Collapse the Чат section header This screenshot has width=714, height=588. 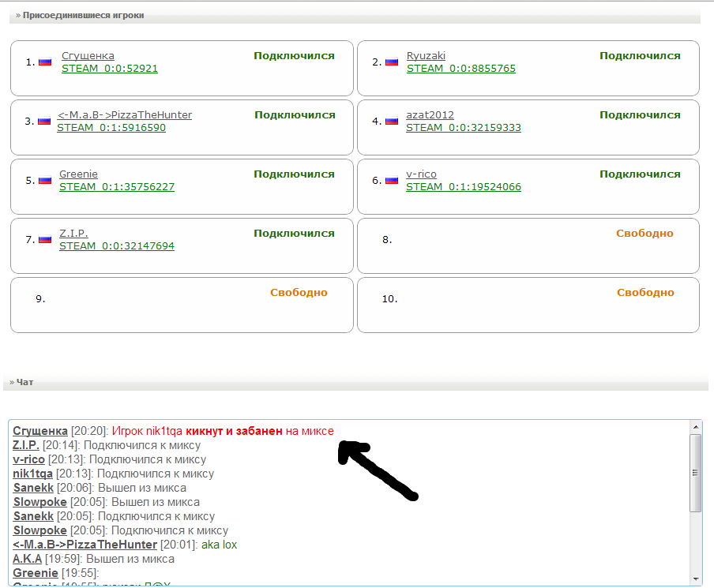(24, 382)
